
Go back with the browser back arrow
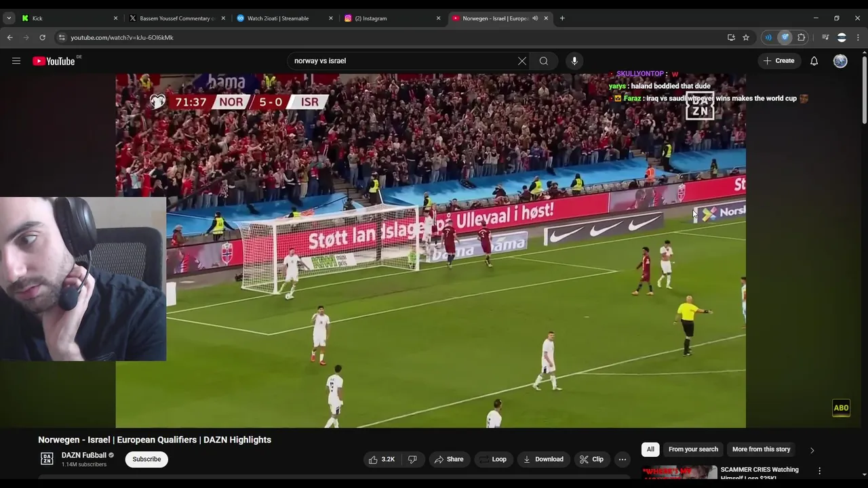tap(9, 37)
